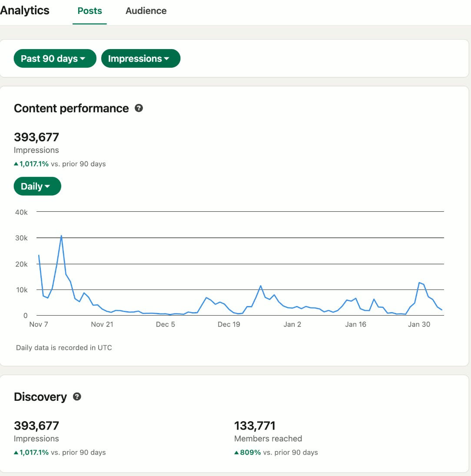This screenshot has height=476, width=471.
Task: Click the 10k y-axis label
Action: pos(22,290)
